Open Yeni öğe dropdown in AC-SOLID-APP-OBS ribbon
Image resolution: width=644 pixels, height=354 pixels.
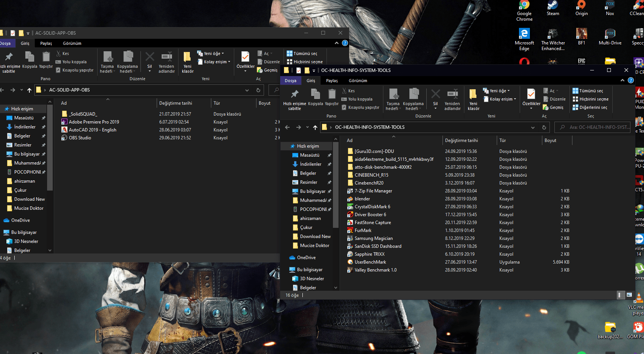click(x=211, y=53)
